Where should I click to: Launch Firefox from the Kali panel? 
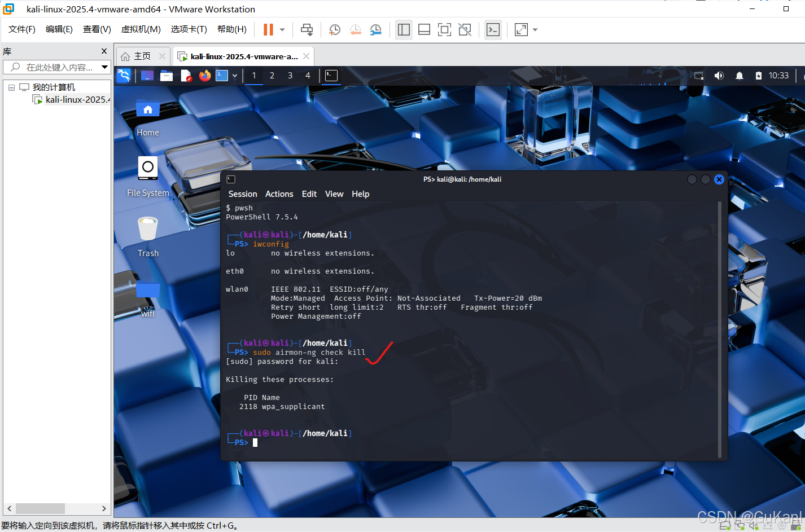pos(205,75)
